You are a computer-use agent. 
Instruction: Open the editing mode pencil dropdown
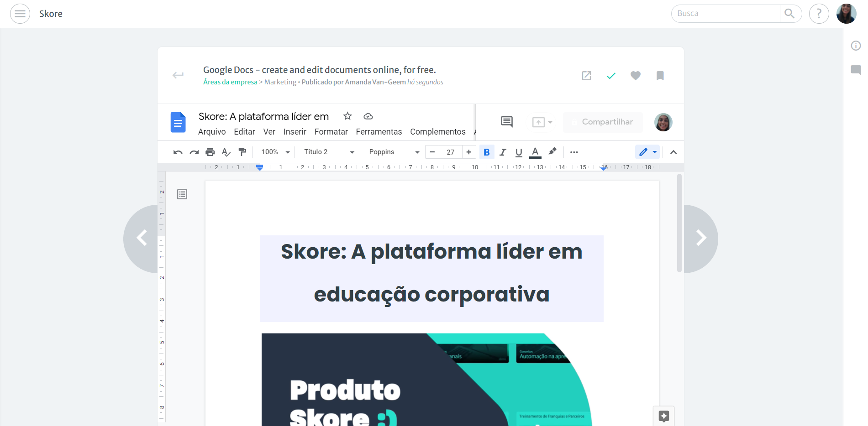[647, 152]
